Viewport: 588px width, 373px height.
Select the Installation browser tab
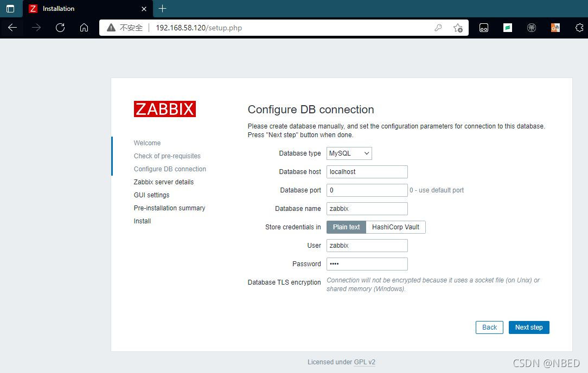pyautogui.click(x=88, y=9)
